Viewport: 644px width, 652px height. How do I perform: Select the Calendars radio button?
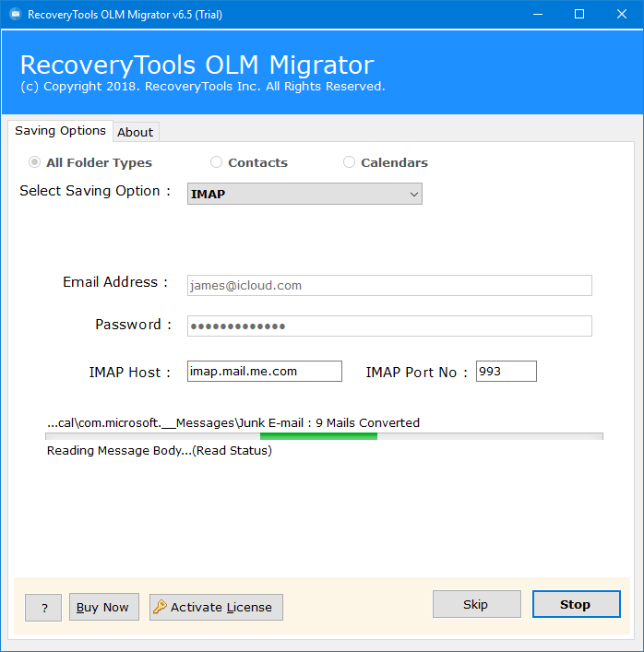pos(349,161)
